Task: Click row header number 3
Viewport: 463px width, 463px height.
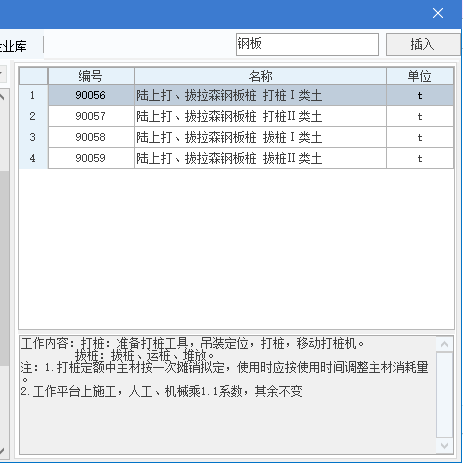Action: tap(33, 137)
